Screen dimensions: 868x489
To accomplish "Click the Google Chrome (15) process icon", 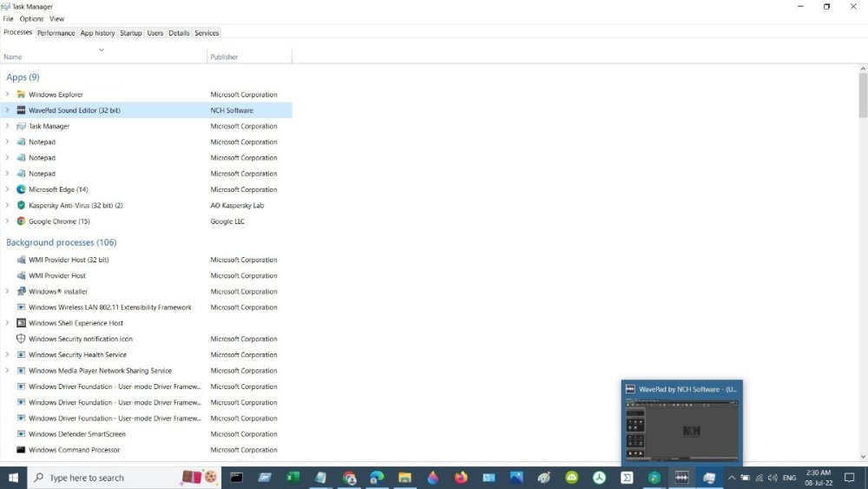I will [x=21, y=221].
